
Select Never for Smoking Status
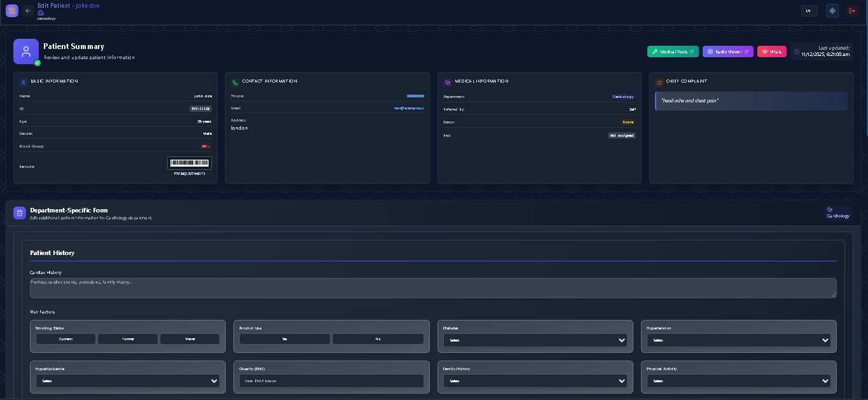[189, 339]
